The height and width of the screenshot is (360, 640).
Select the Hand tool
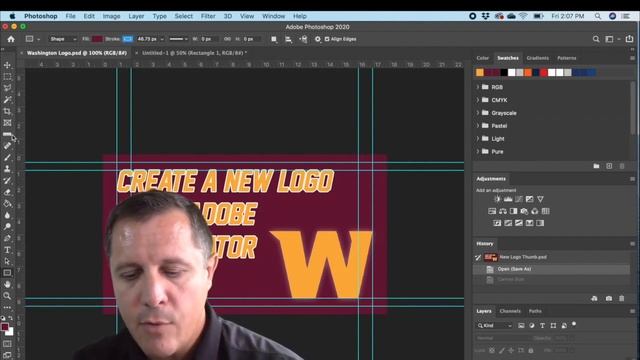pos(7,284)
